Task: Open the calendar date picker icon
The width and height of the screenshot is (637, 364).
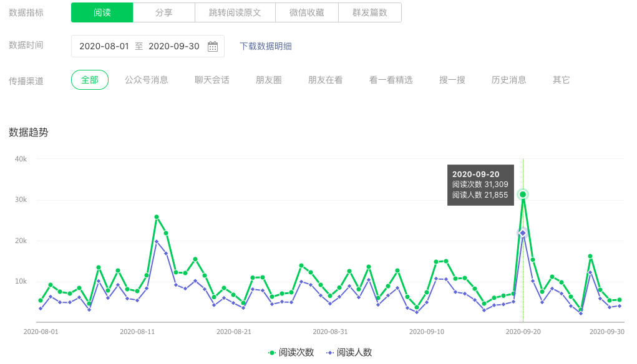Action: [x=213, y=46]
